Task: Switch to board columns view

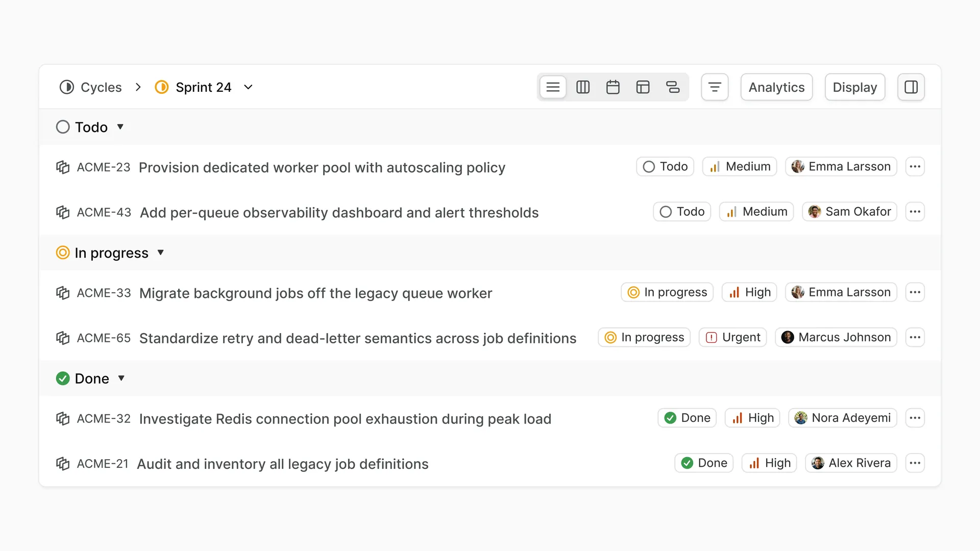Action: 583,87
